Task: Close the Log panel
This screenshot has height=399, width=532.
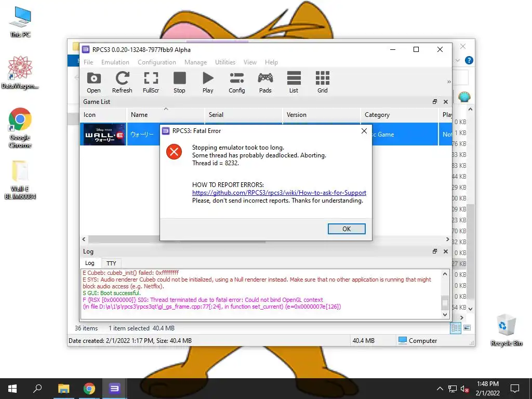Action: click(x=445, y=251)
